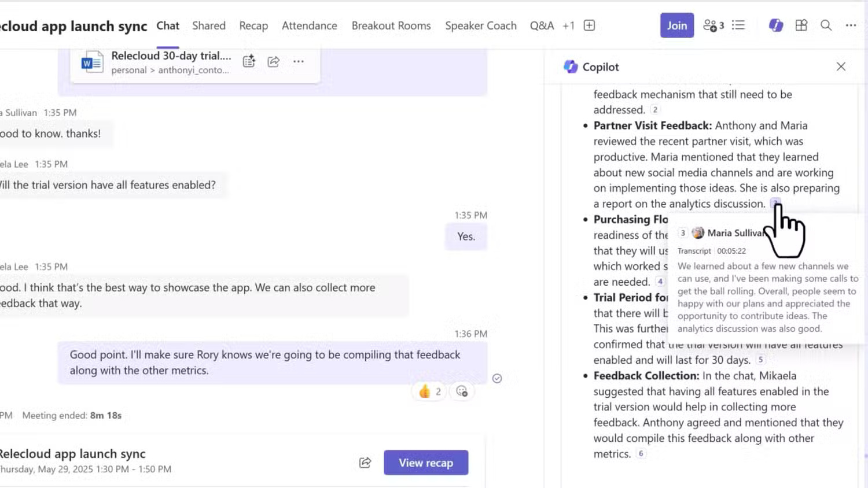Click the read receipt checkmark beside the Good point message
Screen dimensions: 868x488
(x=497, y=379)
